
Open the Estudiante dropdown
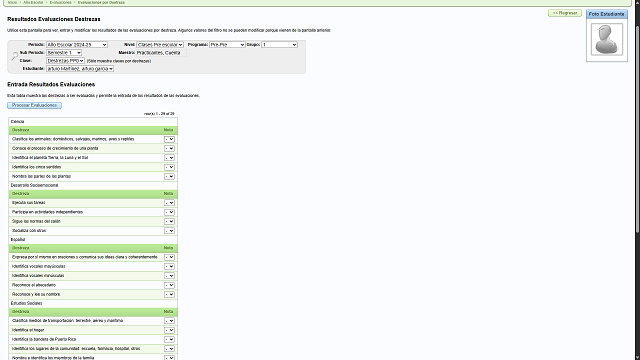80,69
